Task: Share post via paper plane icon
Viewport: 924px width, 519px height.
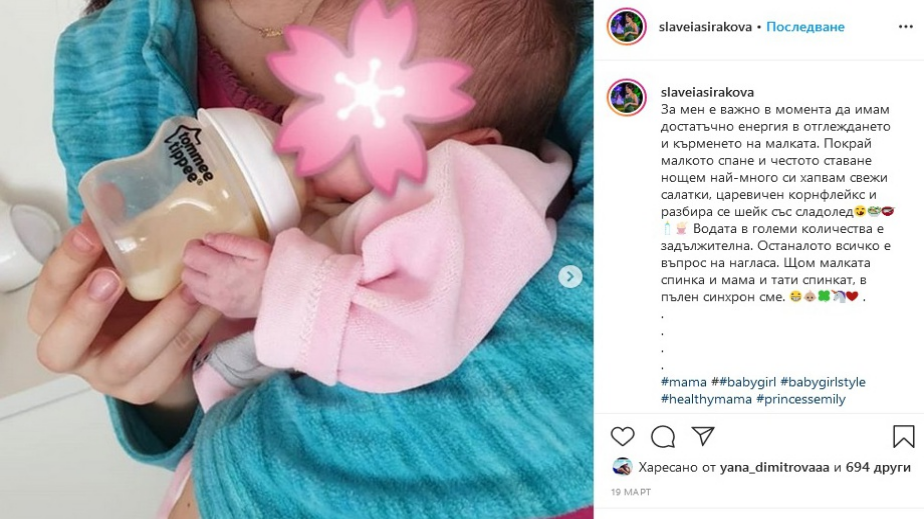Action: click(x=703, y=436)
